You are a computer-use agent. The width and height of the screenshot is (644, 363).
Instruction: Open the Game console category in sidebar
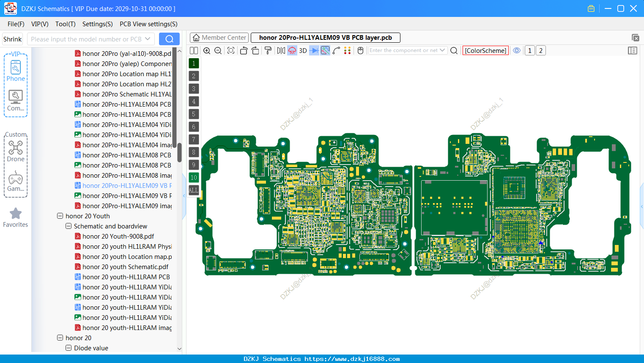(16, 181)
